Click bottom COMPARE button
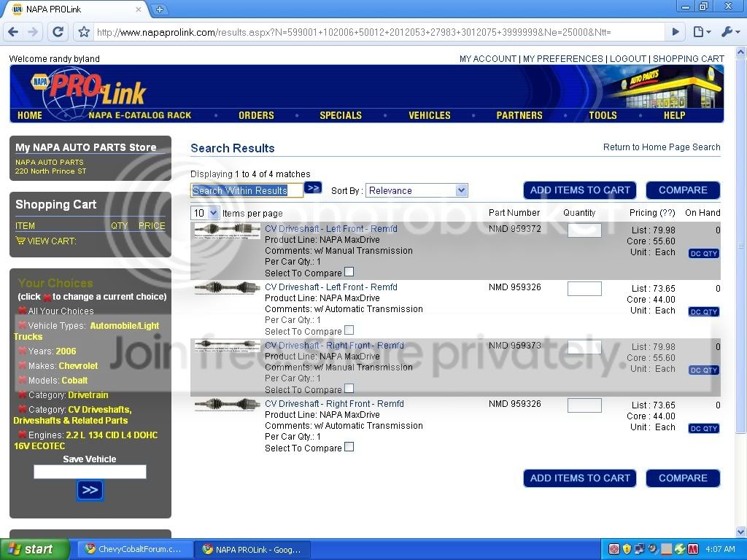This screenshot has height=560, width=747. (683, 478)
